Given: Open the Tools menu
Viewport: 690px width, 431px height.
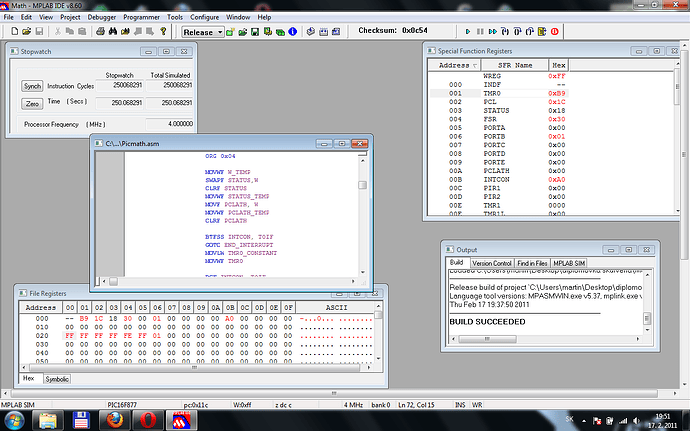Looking at the screenshot, I should click(175, 17).
